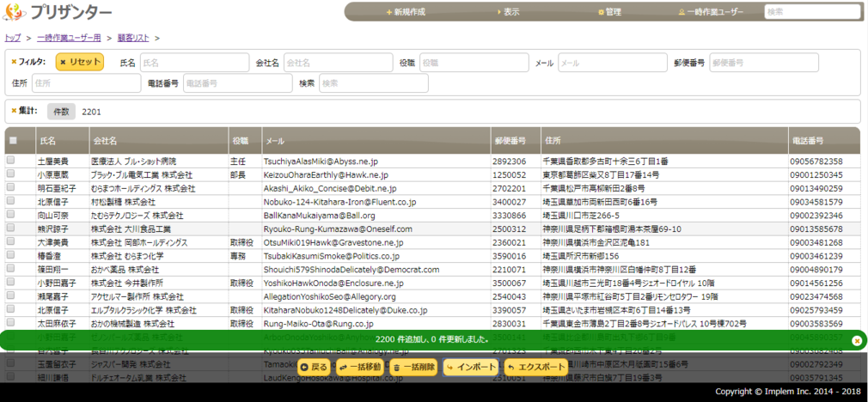Collapse the 集計 section via its x icon

(14, 111)
